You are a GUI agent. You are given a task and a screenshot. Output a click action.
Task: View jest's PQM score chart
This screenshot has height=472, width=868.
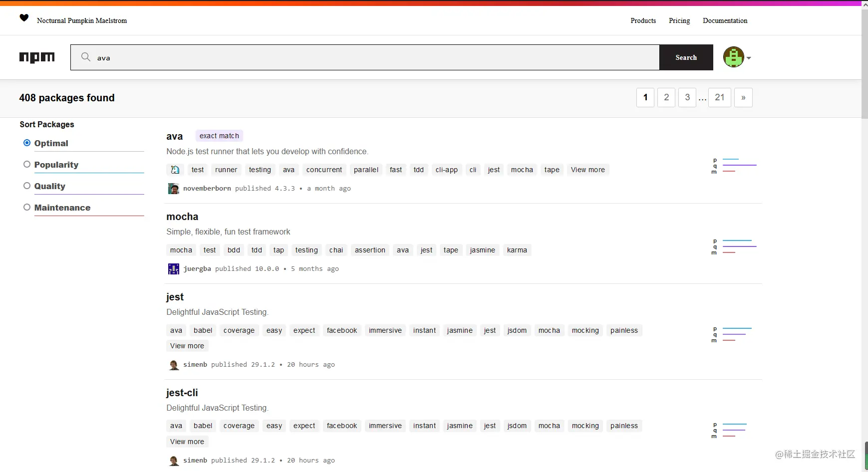click(732, 334)
